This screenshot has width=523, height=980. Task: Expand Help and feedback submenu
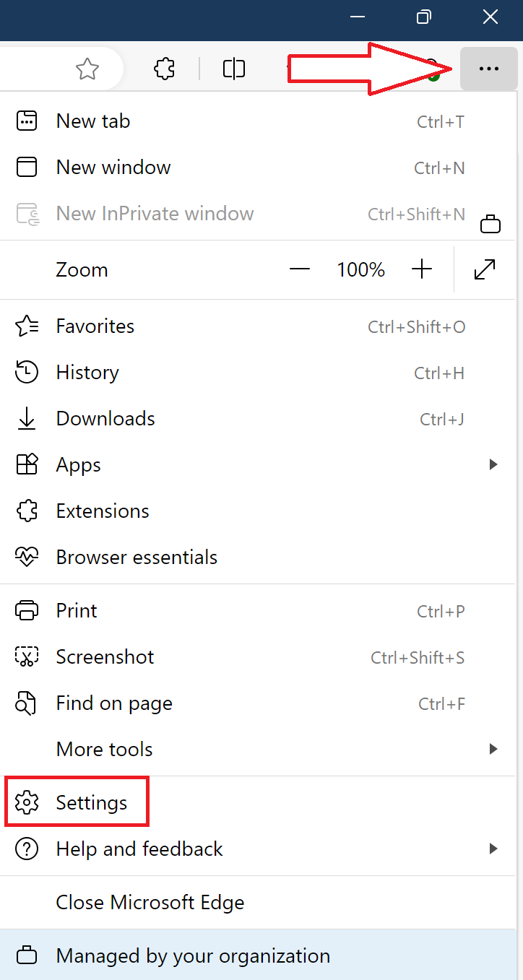(x=493, y=849)
